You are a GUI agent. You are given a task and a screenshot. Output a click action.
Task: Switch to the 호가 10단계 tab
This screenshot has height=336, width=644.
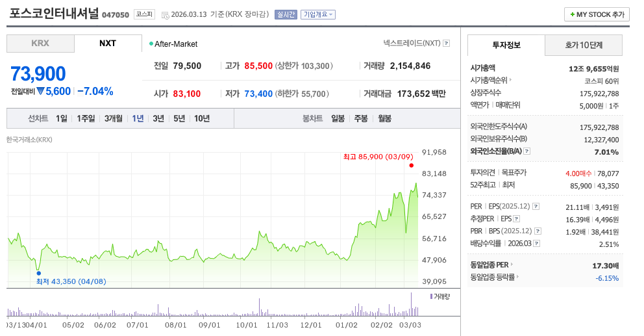[584, 45]
